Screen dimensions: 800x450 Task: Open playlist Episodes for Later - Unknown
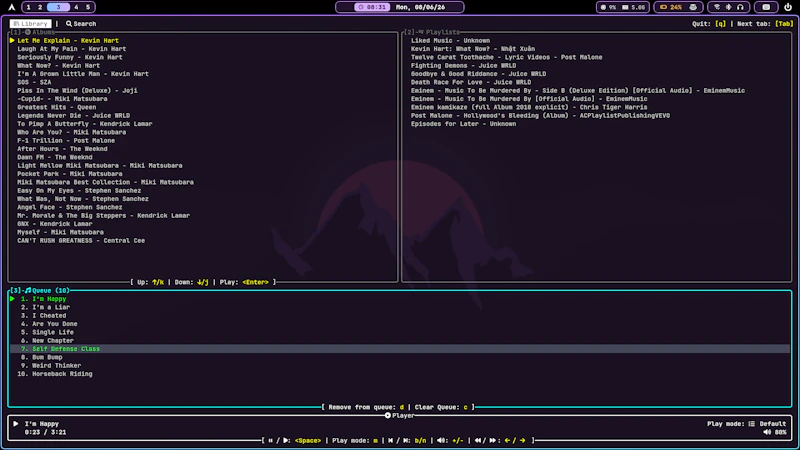coord(463,124)
